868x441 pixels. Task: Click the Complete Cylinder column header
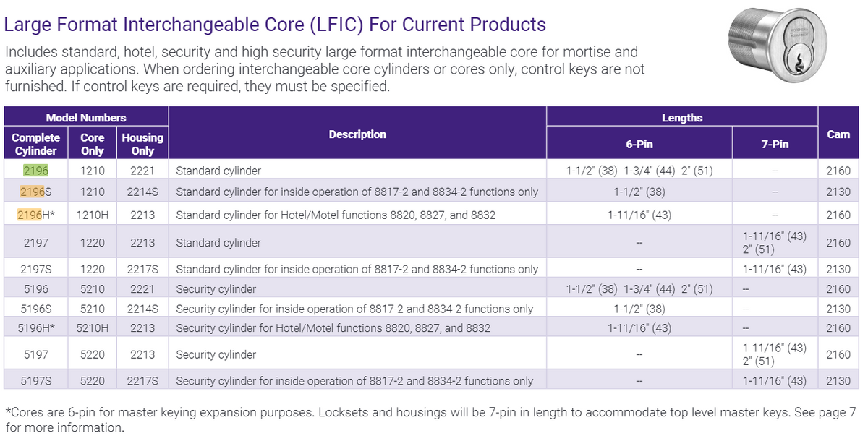35,144
